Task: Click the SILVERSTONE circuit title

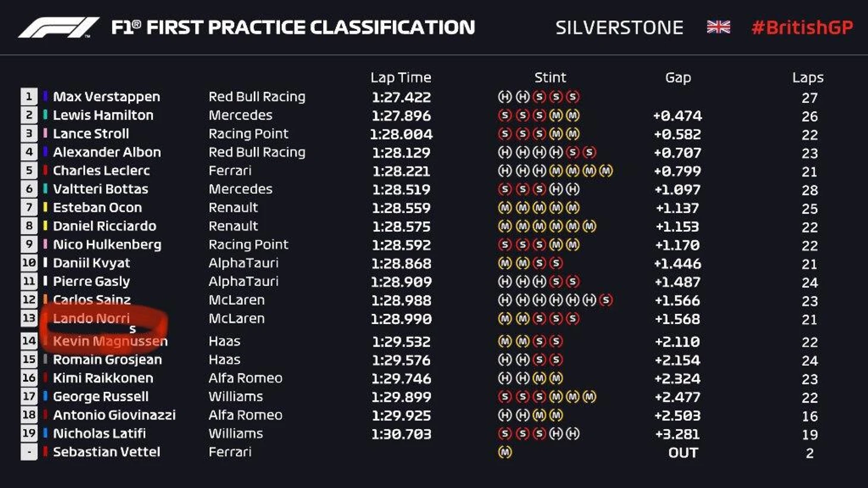Action: [619, 27]
